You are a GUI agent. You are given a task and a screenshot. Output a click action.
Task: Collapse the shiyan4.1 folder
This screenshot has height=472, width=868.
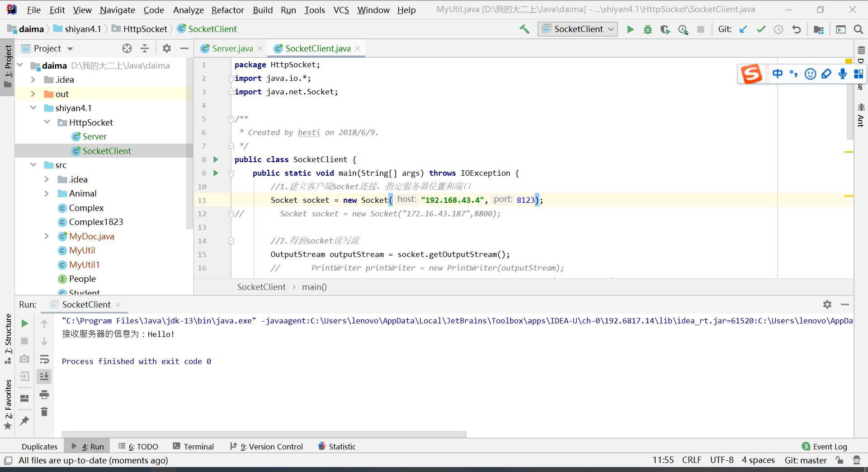click(33, 108)
